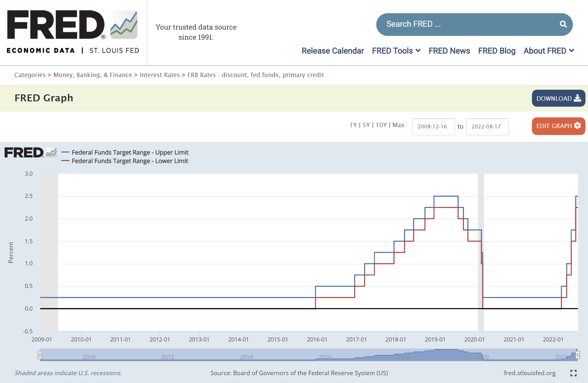
Task: Click 'Shaded areas indicate U.S. recessions.' text
Action: tap(68, 373)
